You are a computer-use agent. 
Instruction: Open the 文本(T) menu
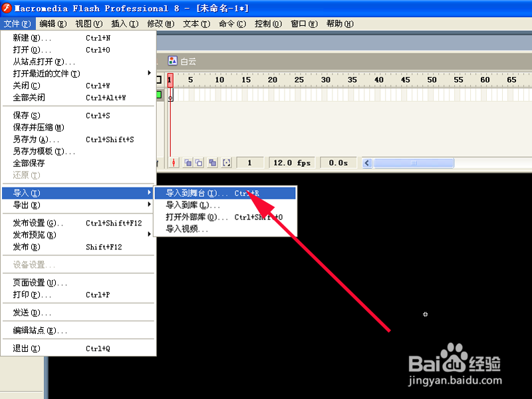click(x=197, y=24)
